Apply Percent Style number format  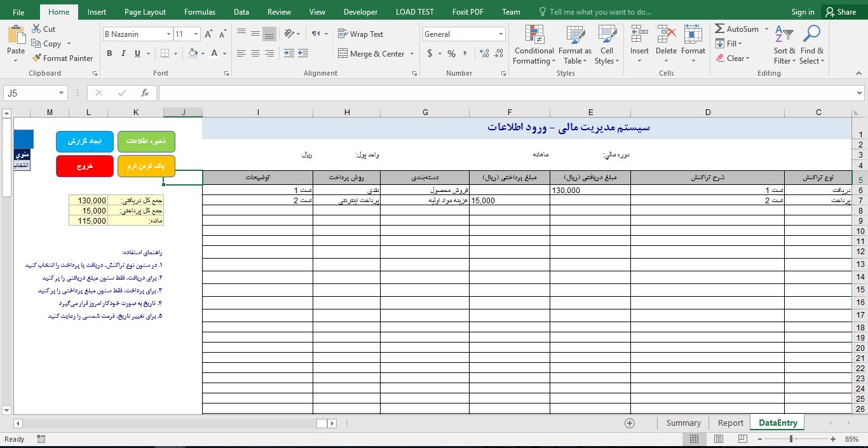point(451,53)
